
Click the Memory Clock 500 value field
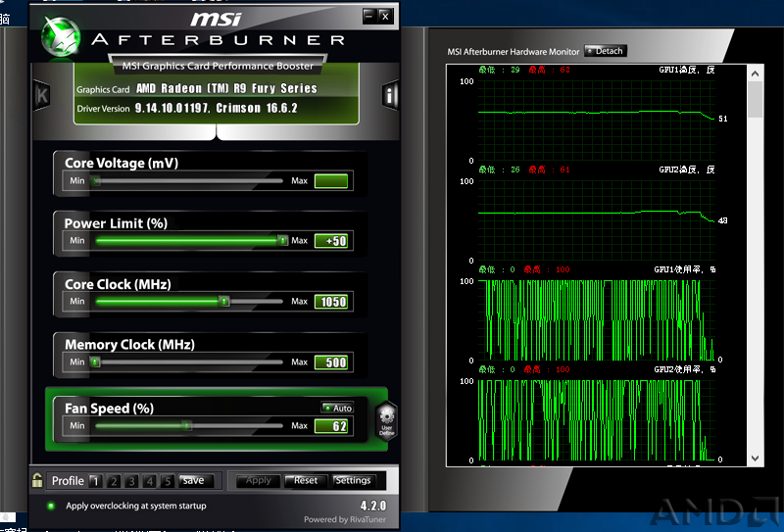[x=331, y=362]
